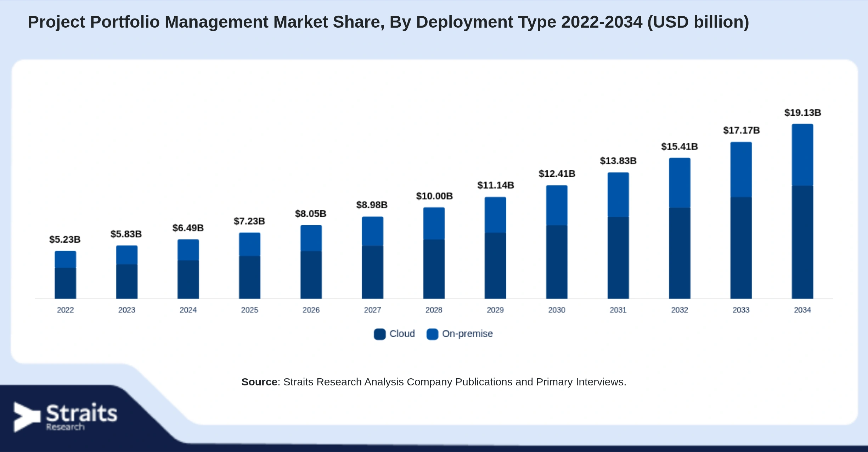
Task: Click the 2026 axis label
Action: point(311,310)
